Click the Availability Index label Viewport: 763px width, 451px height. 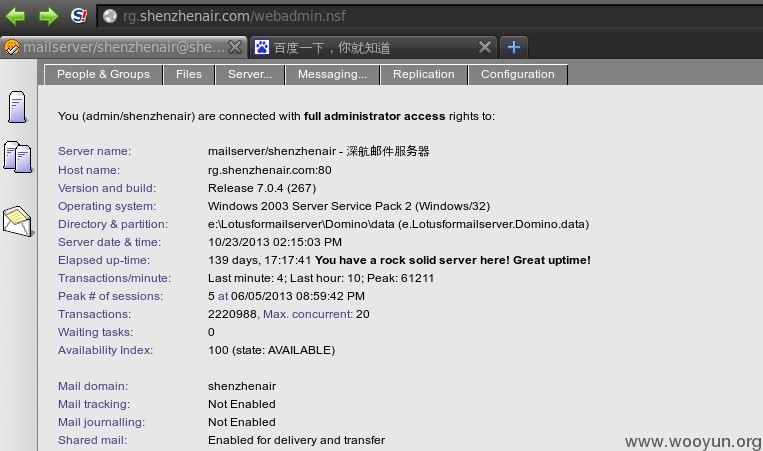(x=106, y=350)
